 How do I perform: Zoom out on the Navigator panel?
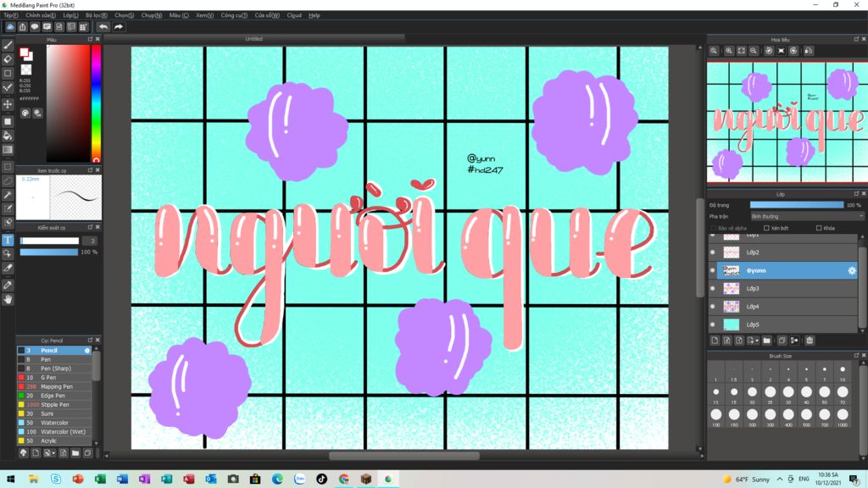tap(754, 51)
